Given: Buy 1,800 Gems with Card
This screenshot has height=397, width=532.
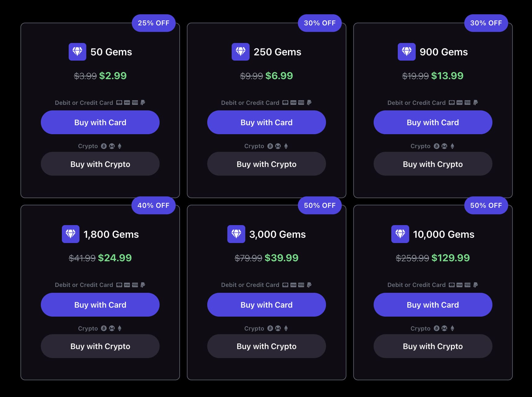Looking at the screenshot, I should pyautogui.click(x=100, y=305).
